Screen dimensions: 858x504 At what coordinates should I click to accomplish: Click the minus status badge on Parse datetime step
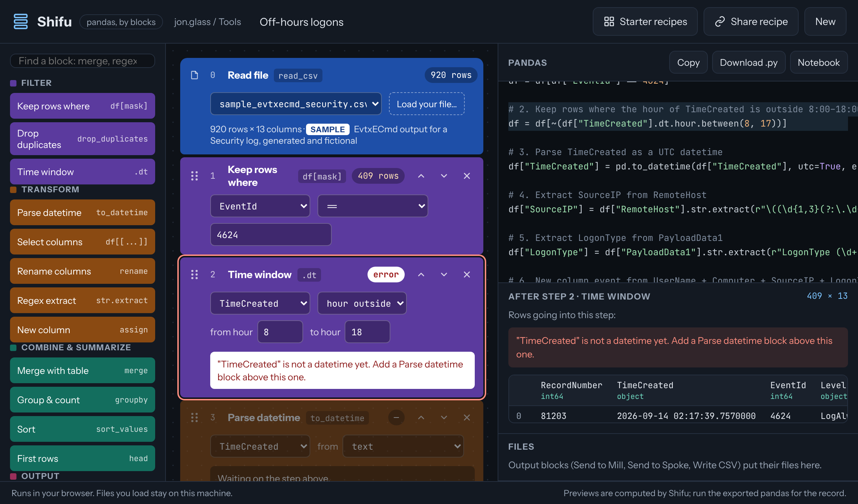click(x=396, y=417)
